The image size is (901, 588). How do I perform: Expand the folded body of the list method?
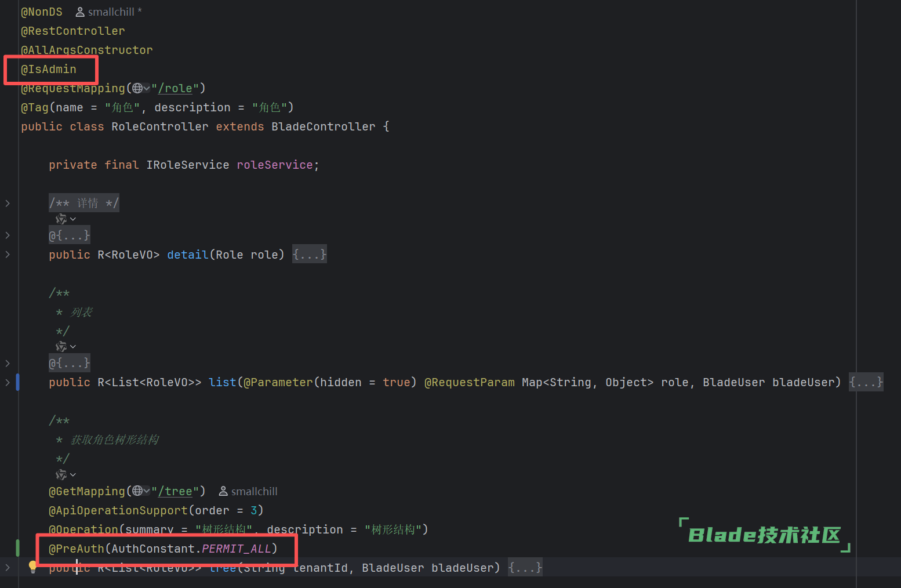[x=866, y=382]
